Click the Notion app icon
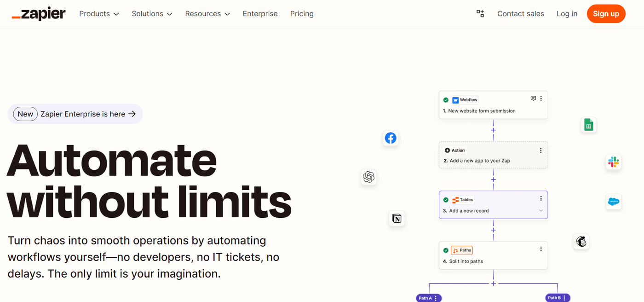644x302 pixels. [x=397, y=219]
